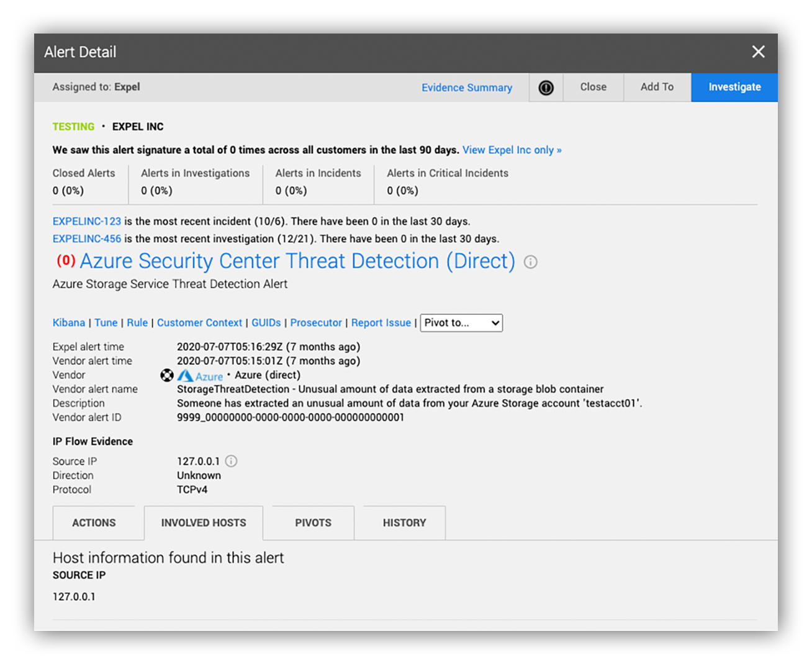Switch to the PIVOTS tab
Screen dimensions: 812x665
(313, 523)
